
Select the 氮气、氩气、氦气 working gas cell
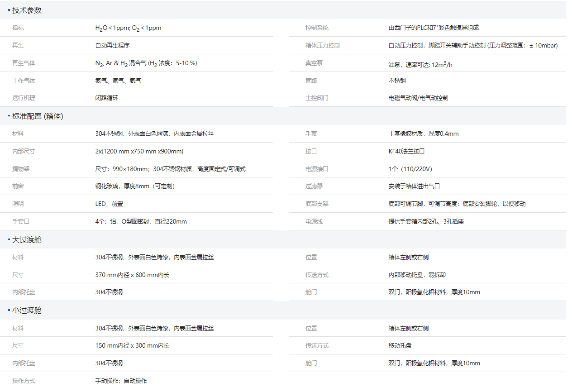coord(119,81)
